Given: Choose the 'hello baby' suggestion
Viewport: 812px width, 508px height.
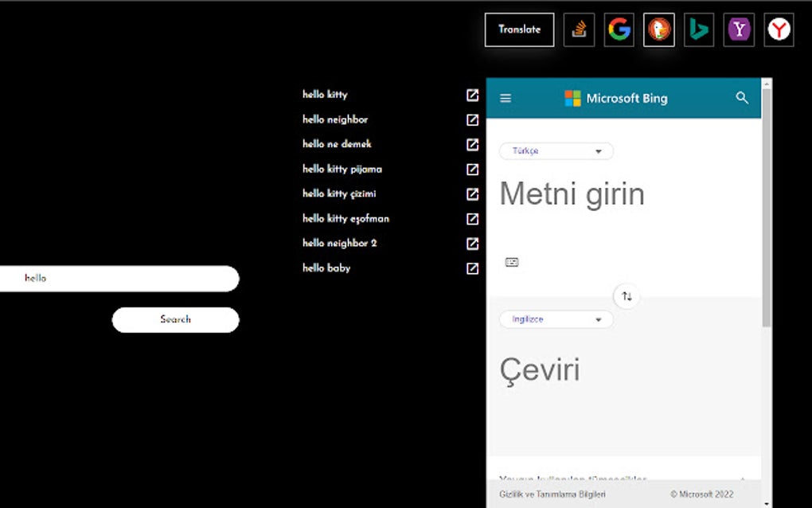Looking at the screenshot, I should [326, 268].
